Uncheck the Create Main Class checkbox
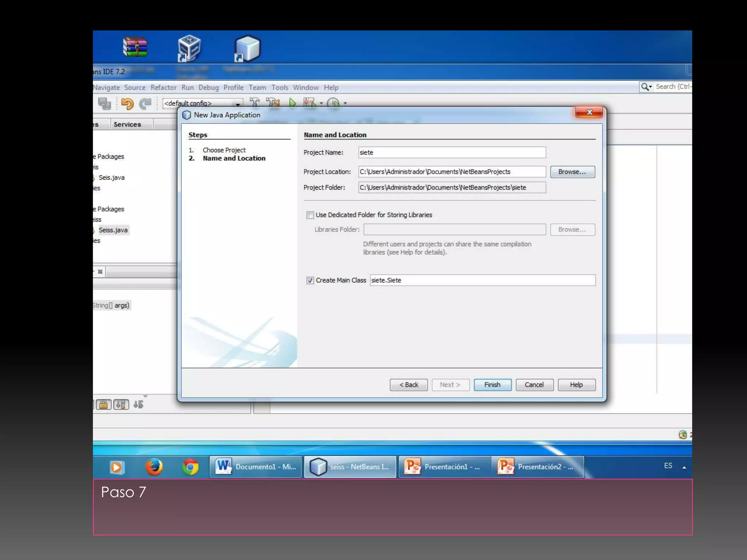 click(x=310, y=280)
